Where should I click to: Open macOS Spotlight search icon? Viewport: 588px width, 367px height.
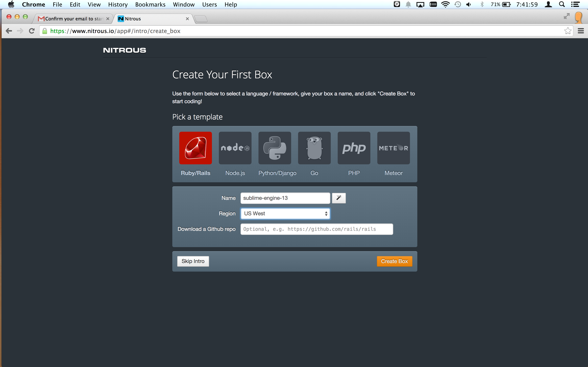562,4
